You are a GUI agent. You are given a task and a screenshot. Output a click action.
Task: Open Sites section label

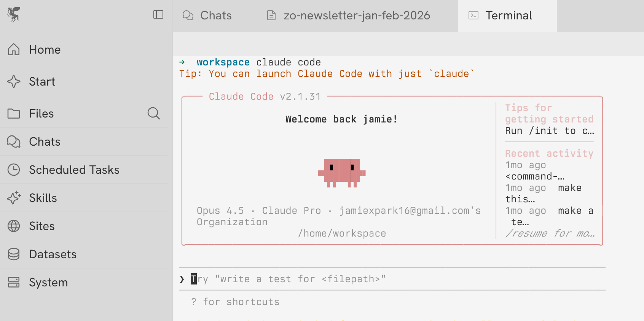42,226
